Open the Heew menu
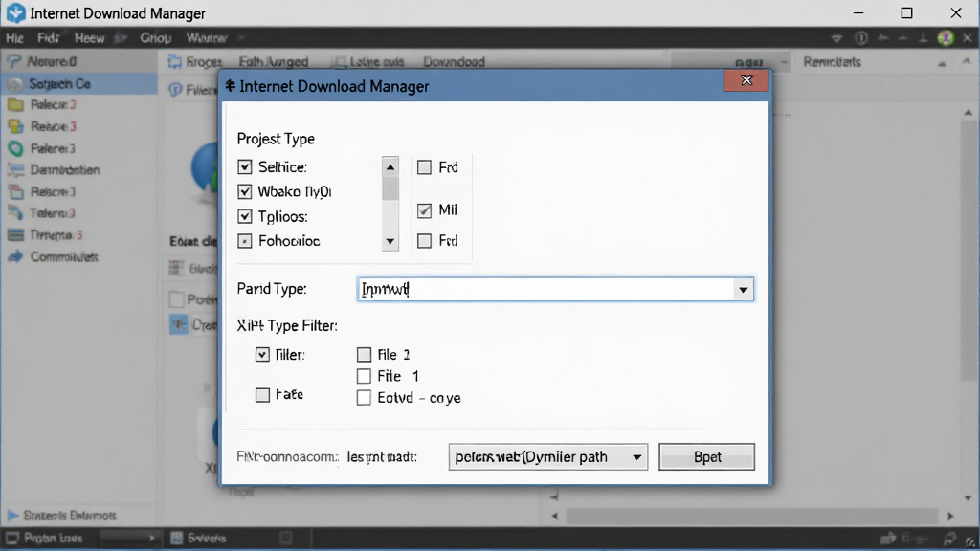The image size is (980, 551). 89,38
